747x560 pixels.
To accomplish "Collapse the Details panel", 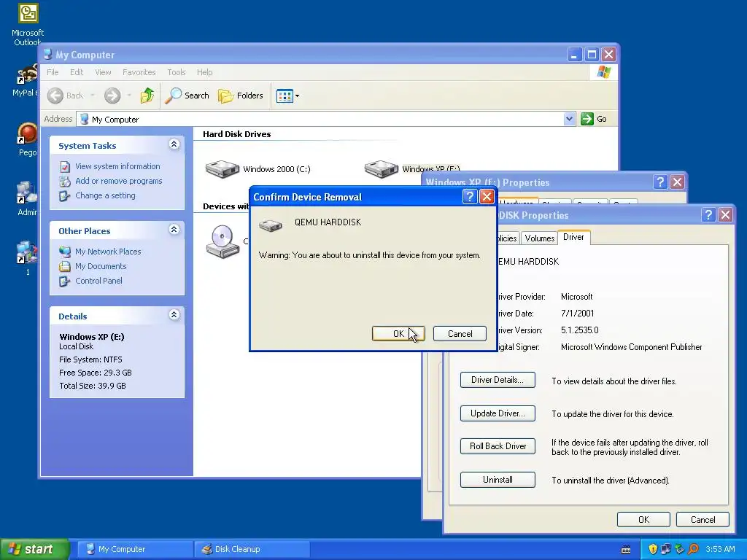I will (x=174, y=315).
